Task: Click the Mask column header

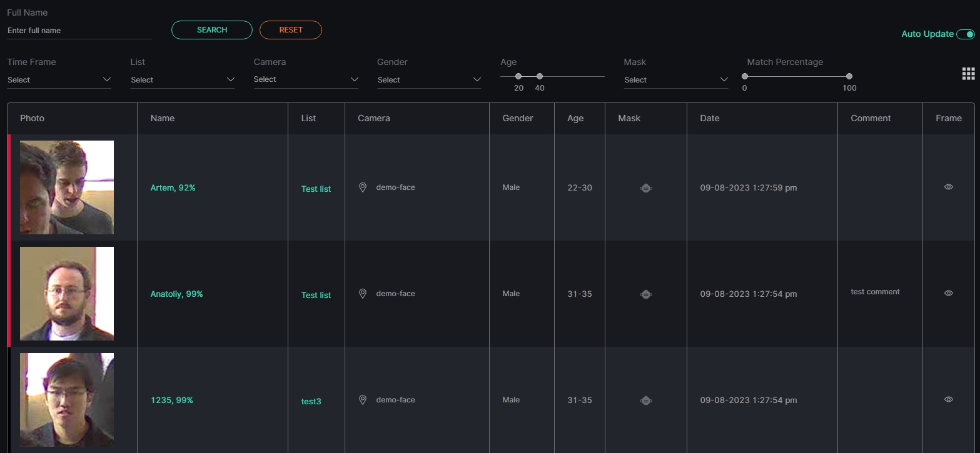Action: click(629, 118)
